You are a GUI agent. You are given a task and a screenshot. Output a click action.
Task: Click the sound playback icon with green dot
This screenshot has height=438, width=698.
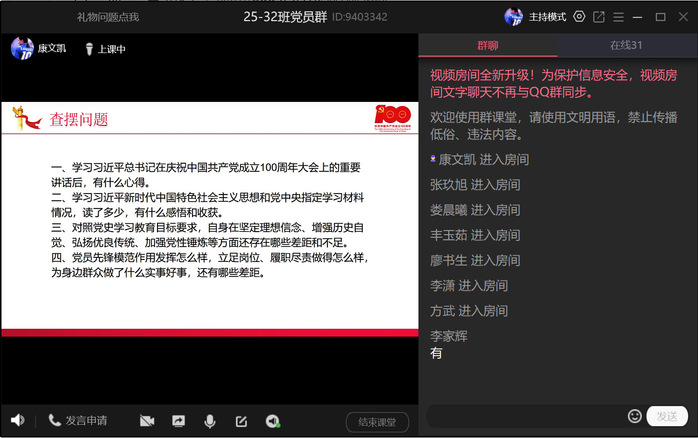point(272,421)
